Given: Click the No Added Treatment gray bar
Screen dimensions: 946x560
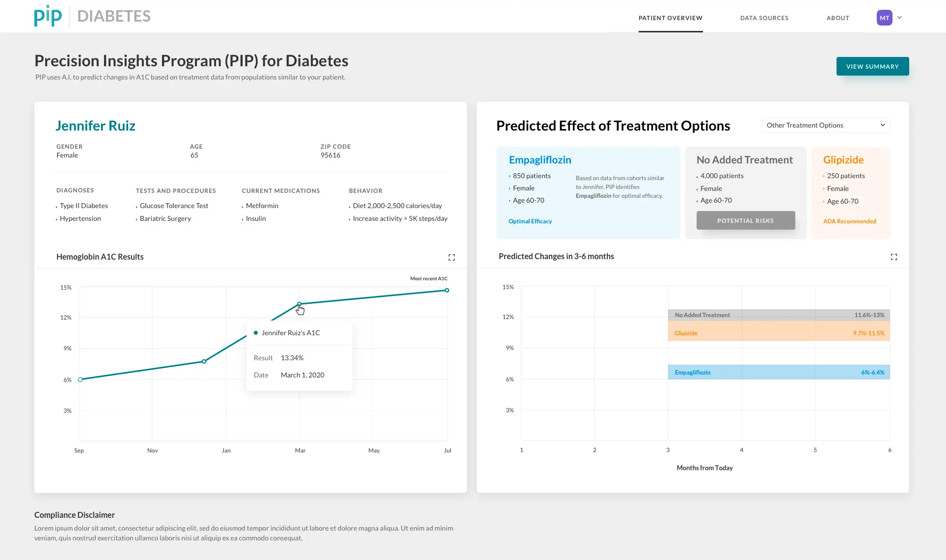Looking at the screenshot, I should click(779, 315).
